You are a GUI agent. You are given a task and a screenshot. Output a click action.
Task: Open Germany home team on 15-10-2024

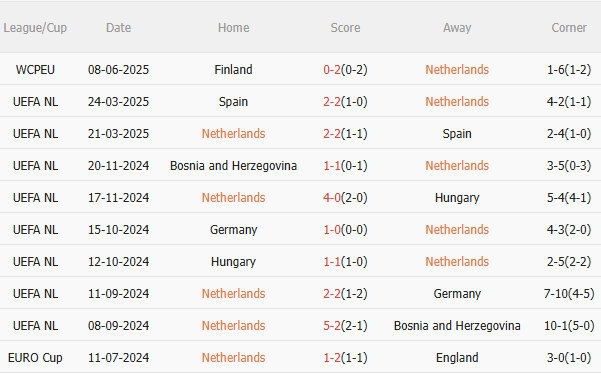tap(233, 230)
